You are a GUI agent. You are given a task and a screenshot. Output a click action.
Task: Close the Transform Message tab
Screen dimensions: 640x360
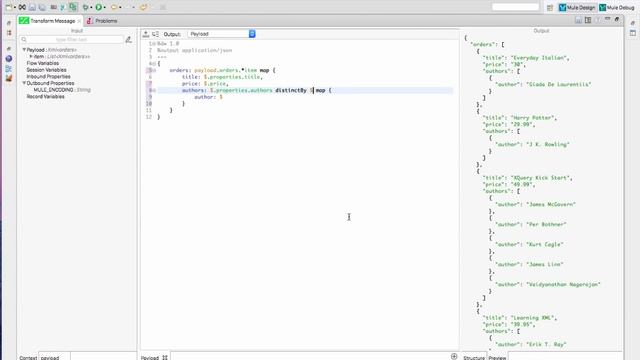[x=79, y=21]
